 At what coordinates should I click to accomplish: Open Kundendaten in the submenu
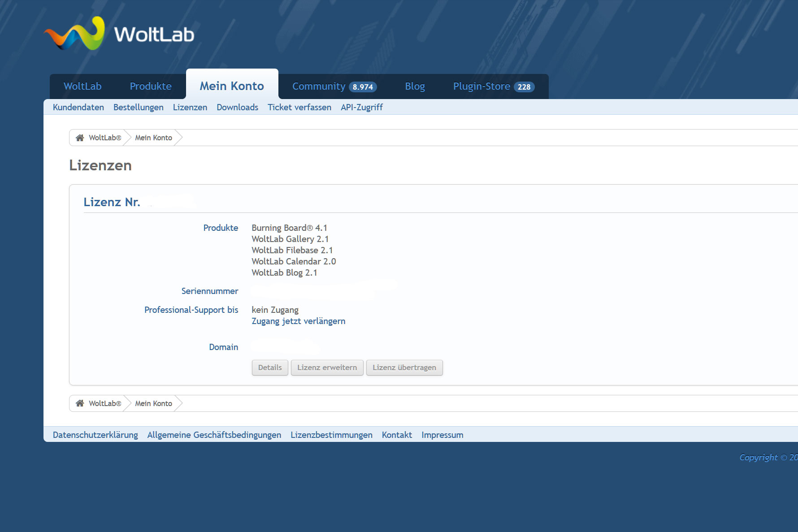coord(78,107)
